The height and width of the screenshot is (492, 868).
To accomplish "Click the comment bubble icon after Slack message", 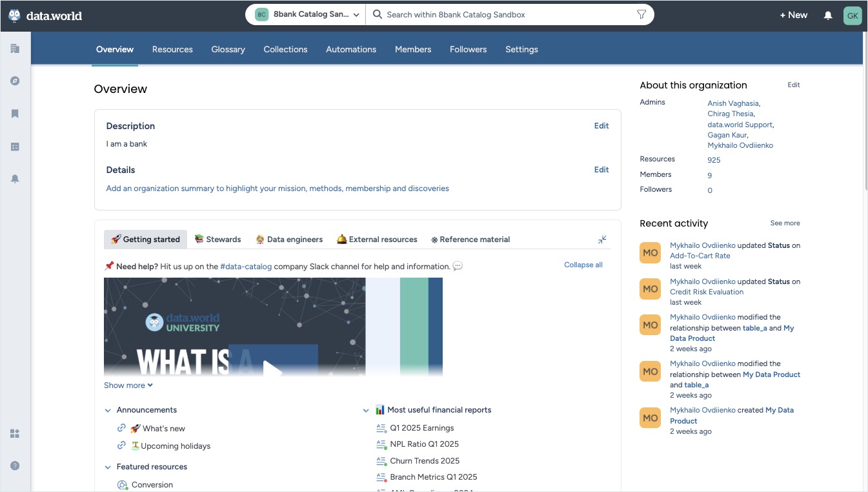I will coord(458,266).
